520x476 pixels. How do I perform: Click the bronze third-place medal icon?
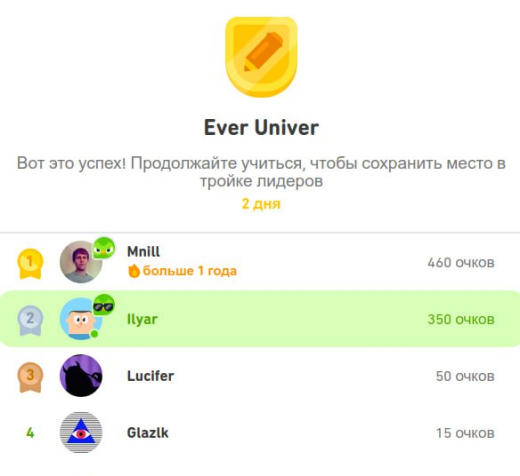(30, 377)
